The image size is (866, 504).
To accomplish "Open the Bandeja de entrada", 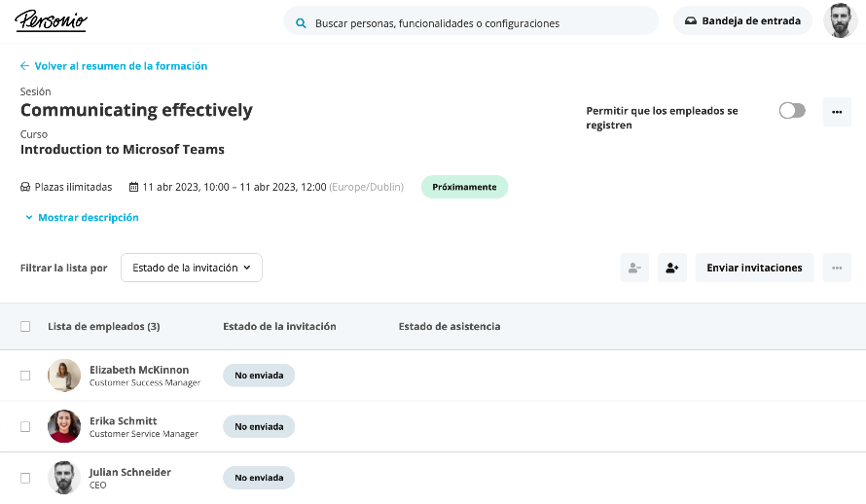I will tap(742, 21).
